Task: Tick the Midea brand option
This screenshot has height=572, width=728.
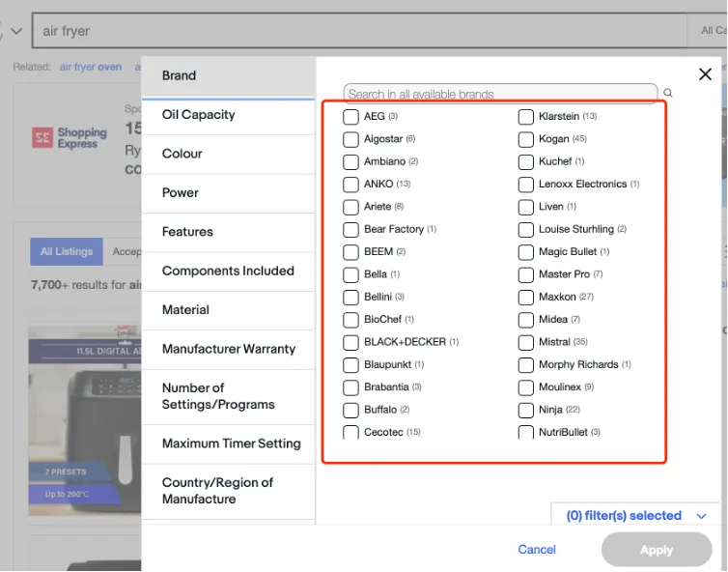Action: (x=525, y=320)
